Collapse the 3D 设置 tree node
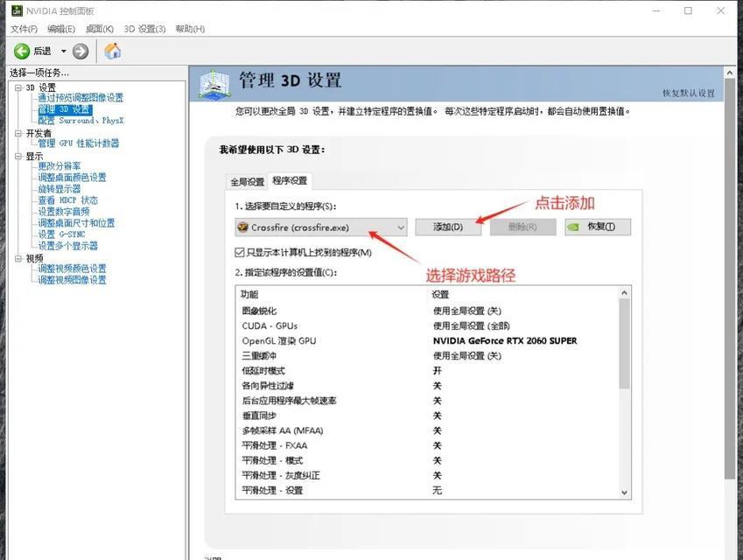Screen dimensions: 743x560 (x=18, y=87)
